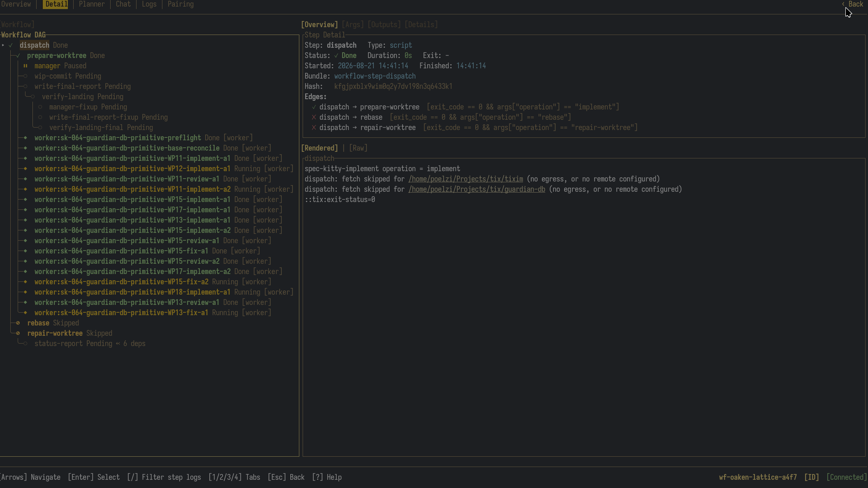
Task: Select worker WP13-implement-a1 row
Action: click(x=158, y=220)
